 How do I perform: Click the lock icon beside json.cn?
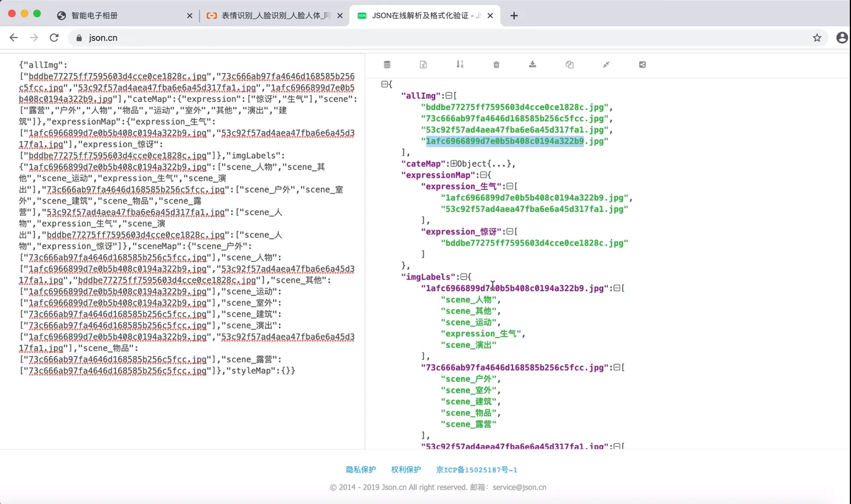[x=79, y=38]
